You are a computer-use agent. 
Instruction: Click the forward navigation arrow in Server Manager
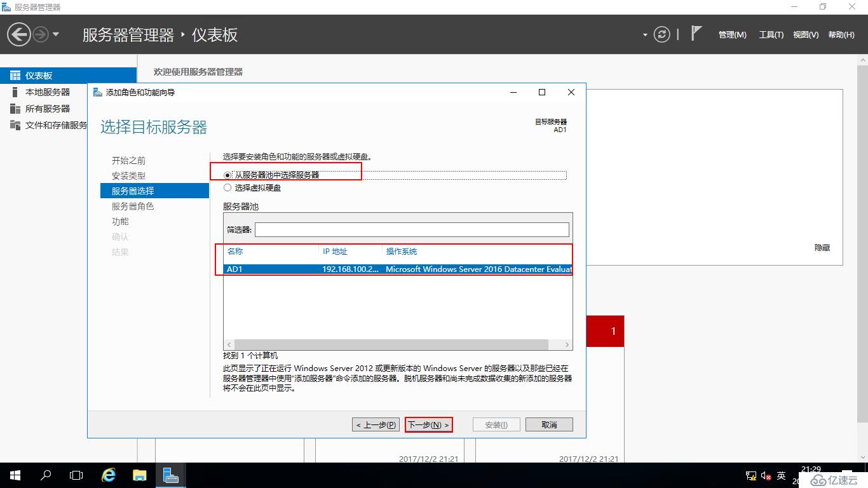pyautogui.click(x=40, y=34)
